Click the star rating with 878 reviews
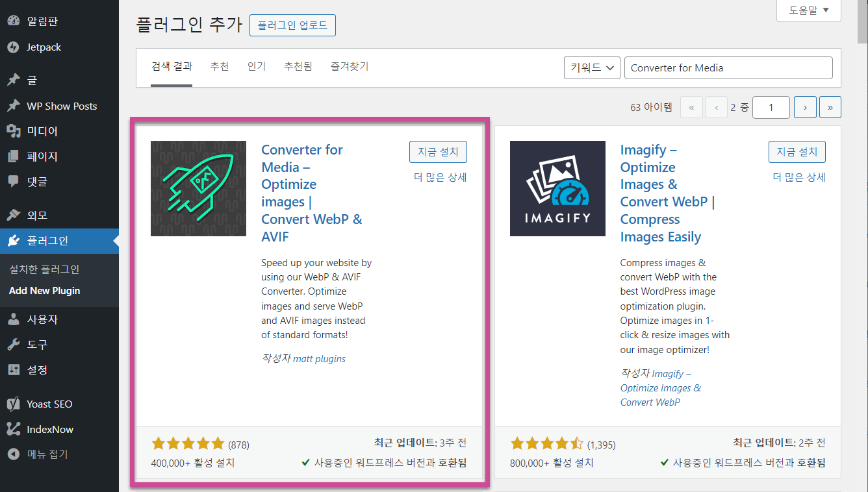 pyautogui.click(x=188, y=444)
